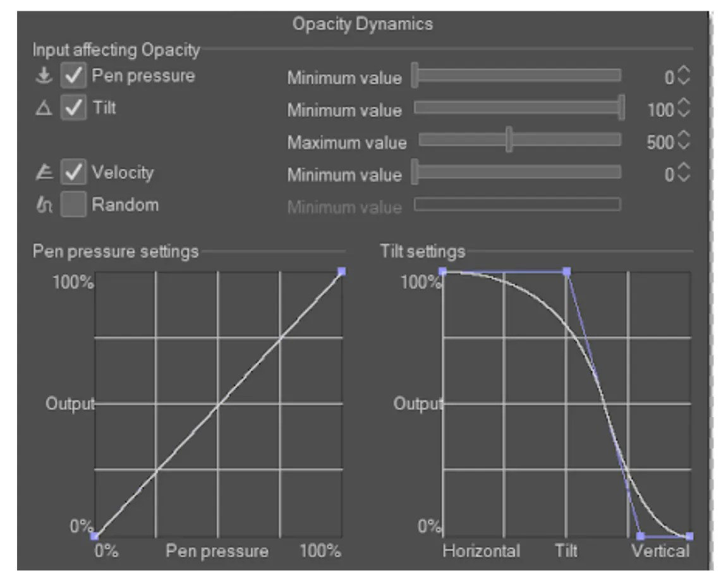This screenshot has width=728, height=579.
Task: Click the Pen pressure minimum value field showing 0
Action: tap(669, 77)
